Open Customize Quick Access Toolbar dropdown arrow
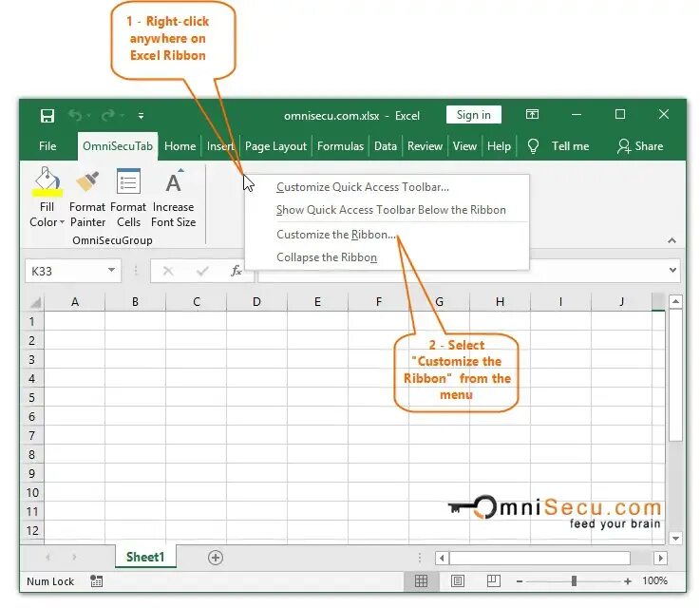 pyautogui.click(x=141, y=116)
